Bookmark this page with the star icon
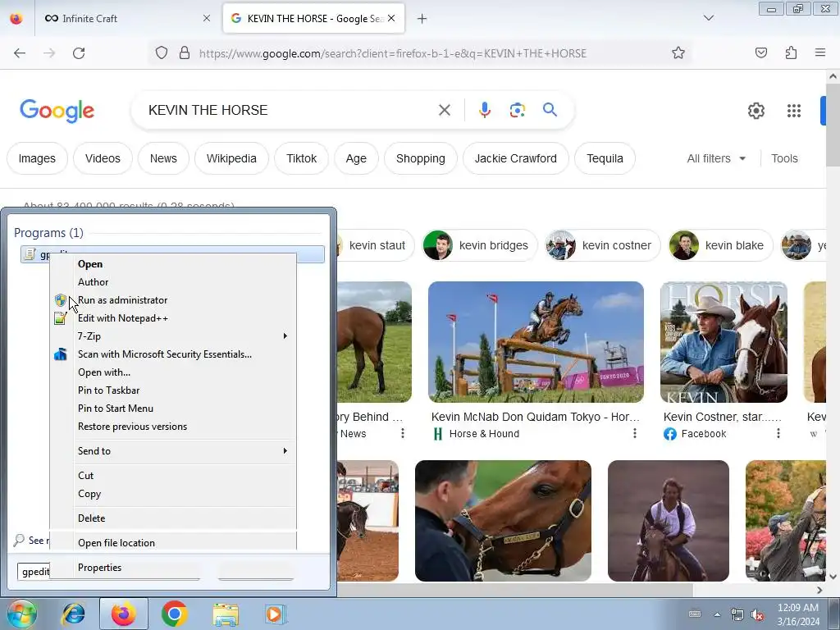The image size is (840, 630). (x=678, y=53)
